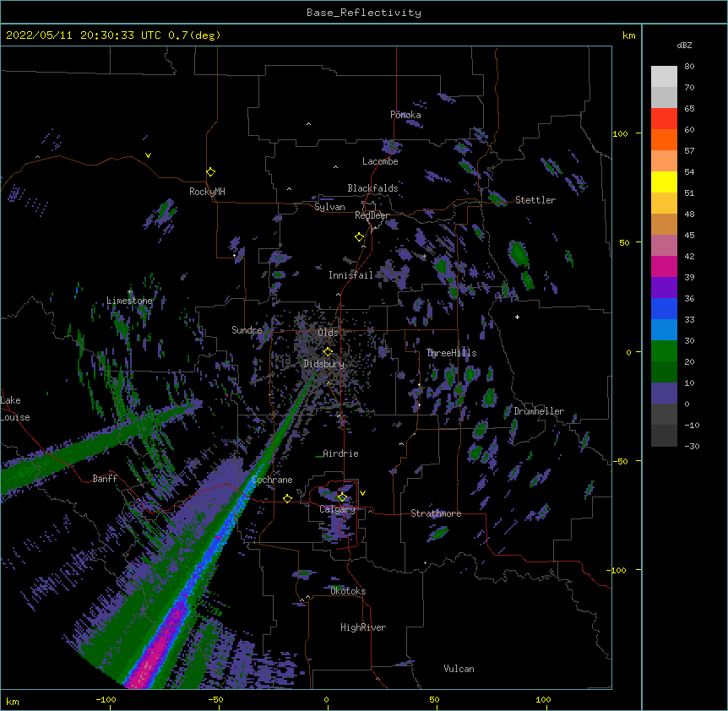
Task: Click the Ponoka town label
Action: 405,115
